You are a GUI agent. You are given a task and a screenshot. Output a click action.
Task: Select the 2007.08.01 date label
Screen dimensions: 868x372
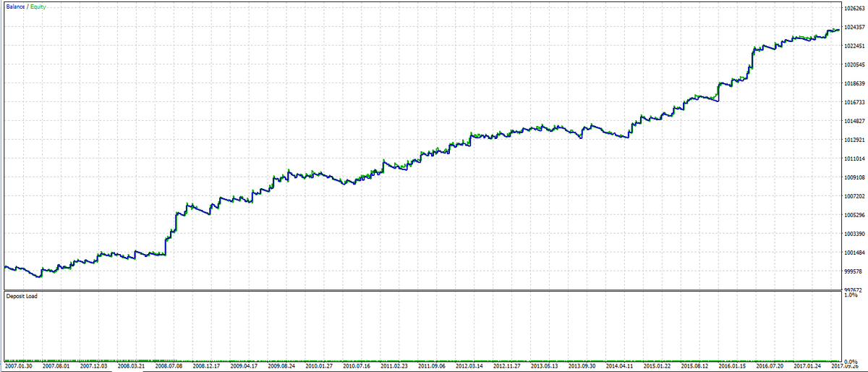(55, 367)
